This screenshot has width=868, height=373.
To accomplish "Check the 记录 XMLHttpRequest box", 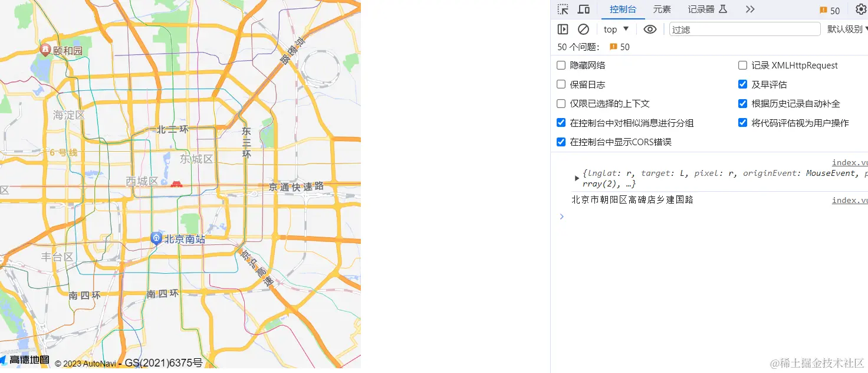I will coord(742,65).
